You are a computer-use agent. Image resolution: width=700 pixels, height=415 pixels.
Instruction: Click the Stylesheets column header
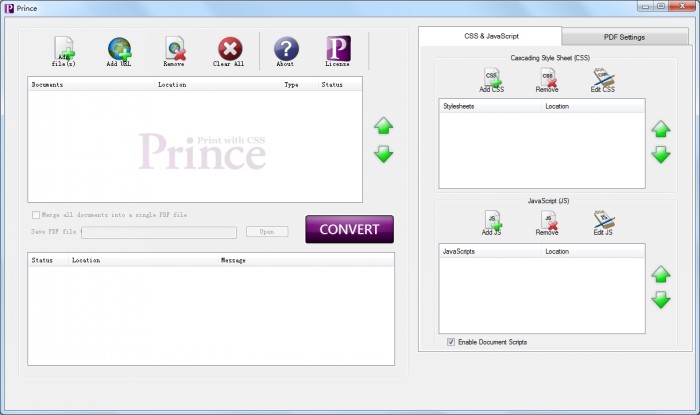pos(491,106)
